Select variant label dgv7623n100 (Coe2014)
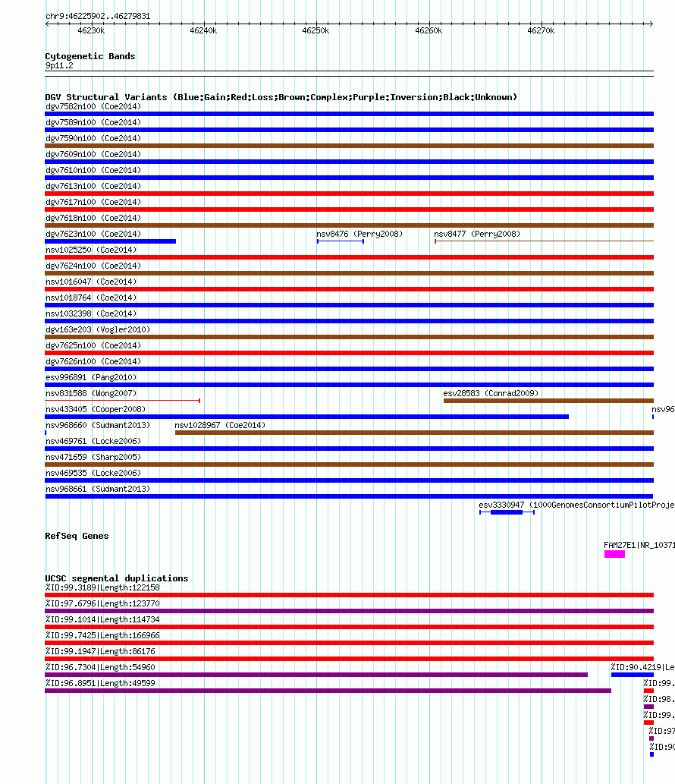675x784 pixels. pos(93,234)
